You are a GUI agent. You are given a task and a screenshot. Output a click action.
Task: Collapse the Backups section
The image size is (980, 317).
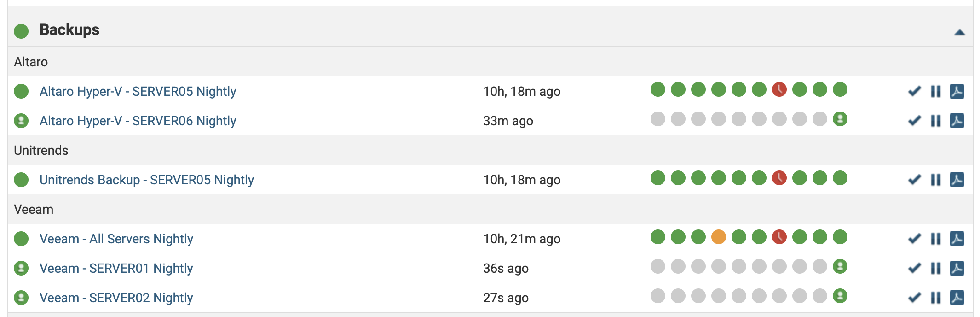pyautogui.click(x=959, y=32)
